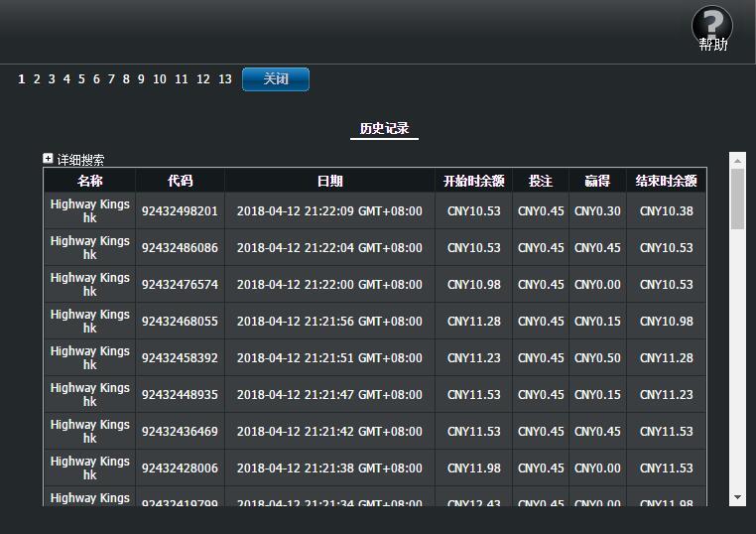Image resolution: width=756 pixels, height=534 pixels.
Task: Expand the 详细搜索 plus icon
Action: 48,159
